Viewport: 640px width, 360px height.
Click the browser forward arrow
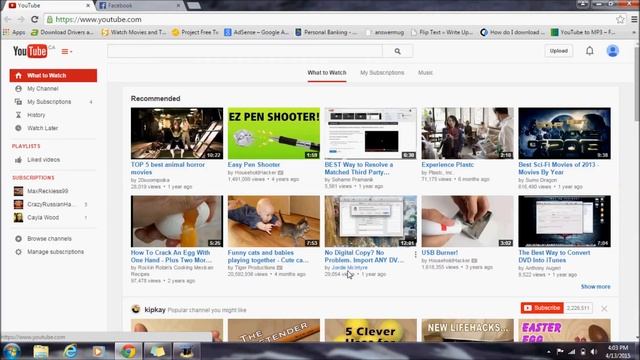tap(21, 19)
